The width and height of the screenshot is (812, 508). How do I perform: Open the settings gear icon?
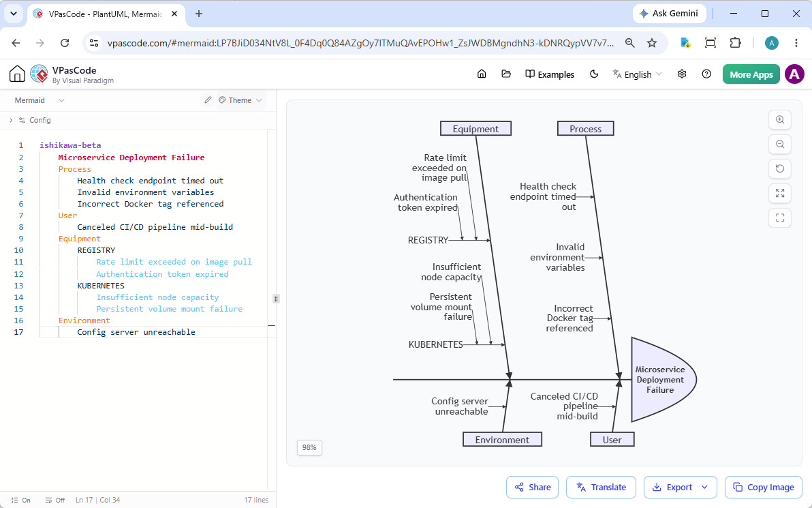pyautogui.click(x=682, y=74)
